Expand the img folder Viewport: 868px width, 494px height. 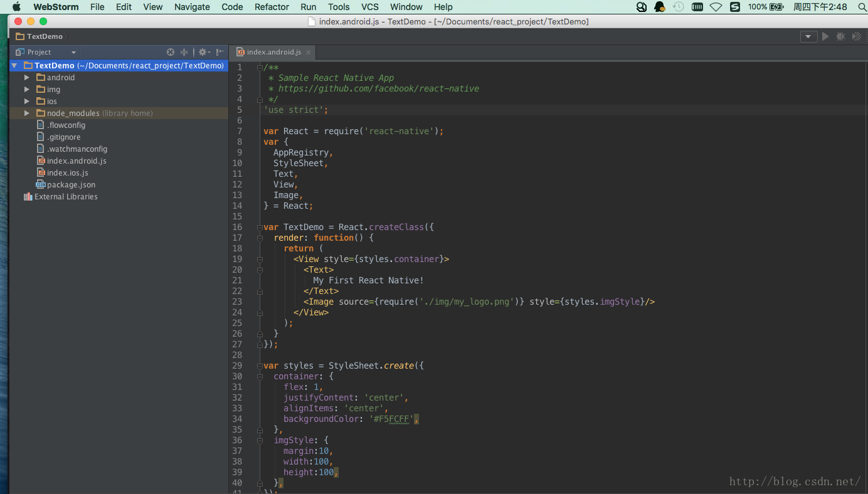point(27,89)
